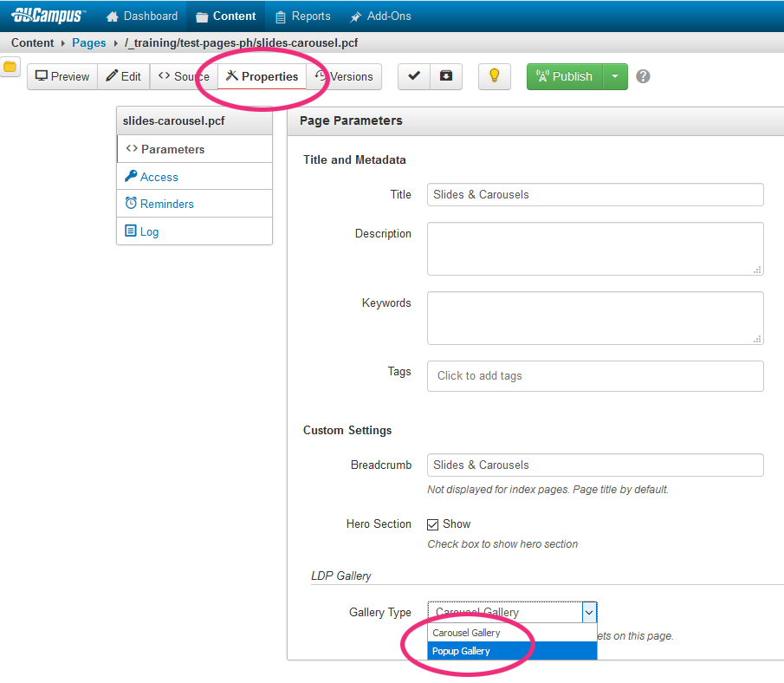
Task: Select Parameters in the properties sidebar
Action: point(195,149)
